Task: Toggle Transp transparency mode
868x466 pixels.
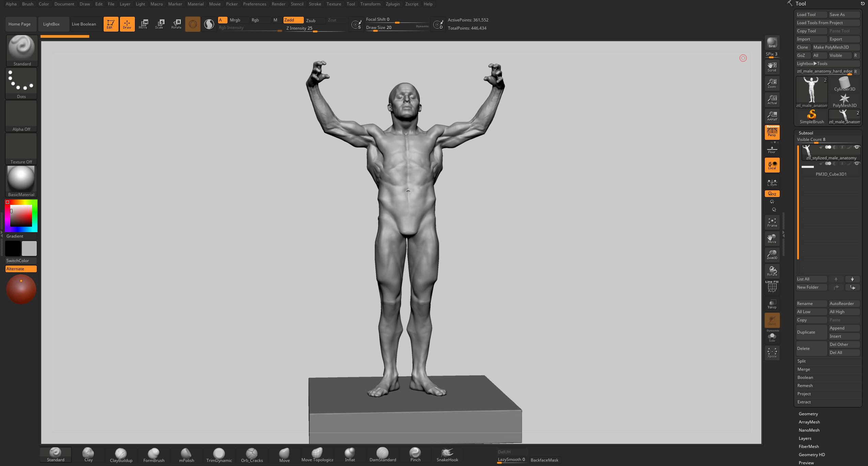Action: [x=772, y=304]
